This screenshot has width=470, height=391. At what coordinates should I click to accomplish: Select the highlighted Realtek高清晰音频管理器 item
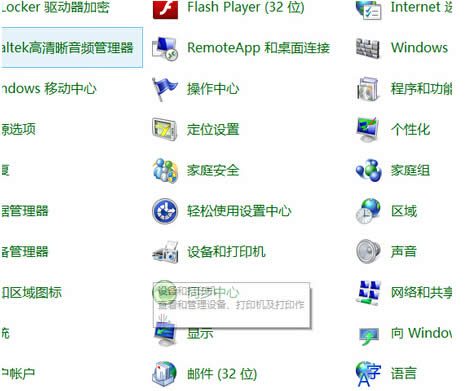click(72, 48)
